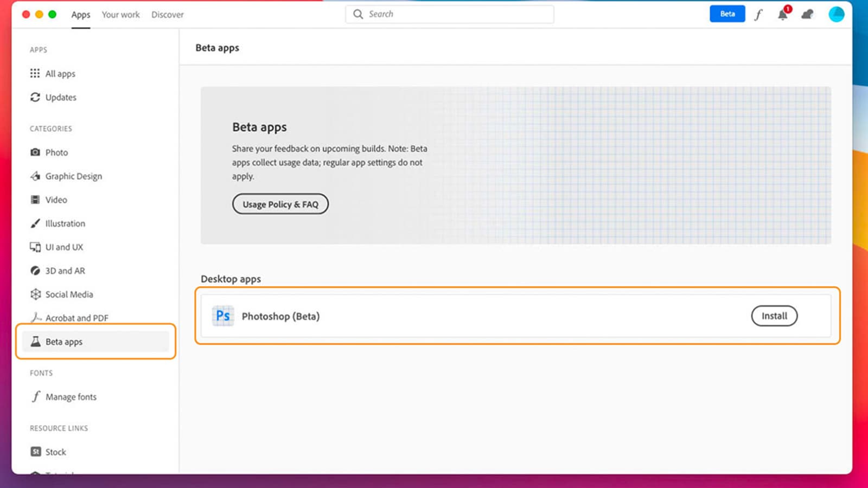The image size is (868, 488).
Task: Open the Video category label
Action: point(56,200)
